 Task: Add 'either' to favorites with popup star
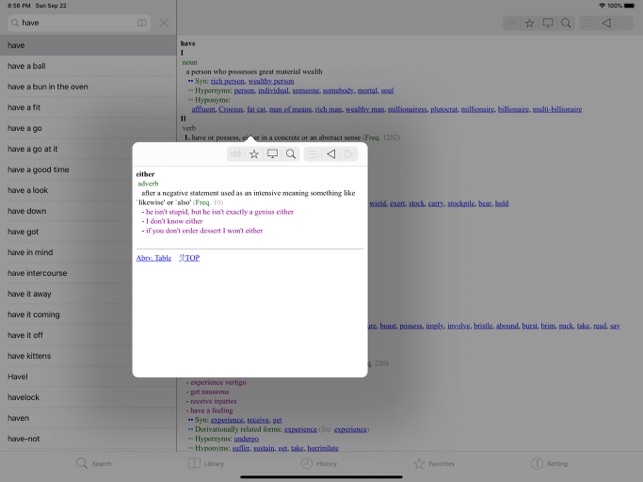(254, 154)
